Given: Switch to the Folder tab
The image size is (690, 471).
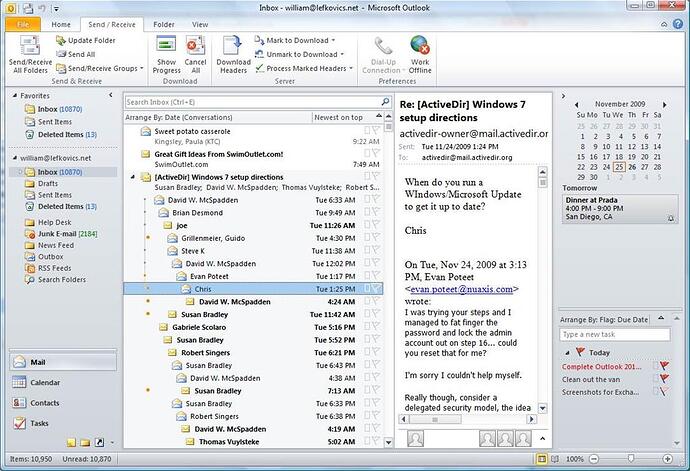Looking at the screenshot, I should (164, 25).
